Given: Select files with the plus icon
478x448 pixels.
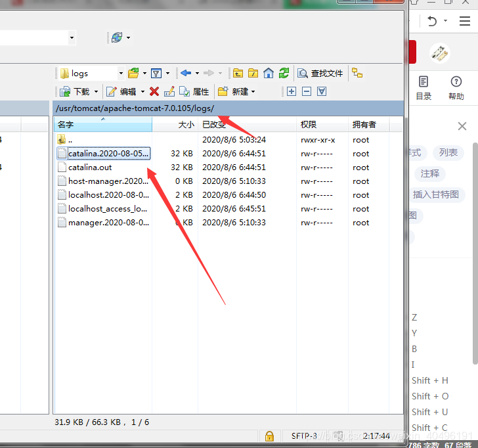Looking at the screenshot, I should point(292,91).
